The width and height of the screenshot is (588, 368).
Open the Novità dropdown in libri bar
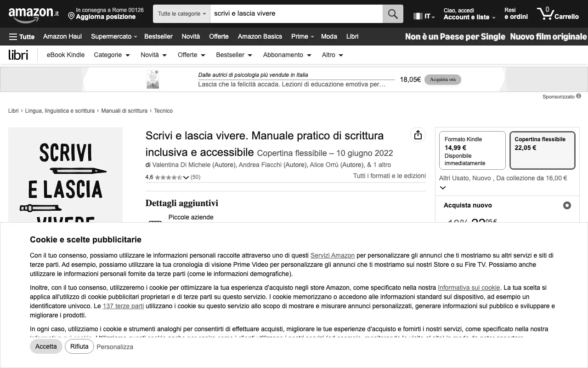click(153, 55)
